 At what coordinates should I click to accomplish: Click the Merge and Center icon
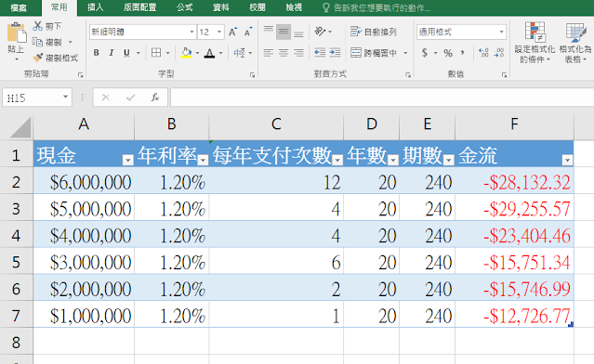(x=356, y=53)
